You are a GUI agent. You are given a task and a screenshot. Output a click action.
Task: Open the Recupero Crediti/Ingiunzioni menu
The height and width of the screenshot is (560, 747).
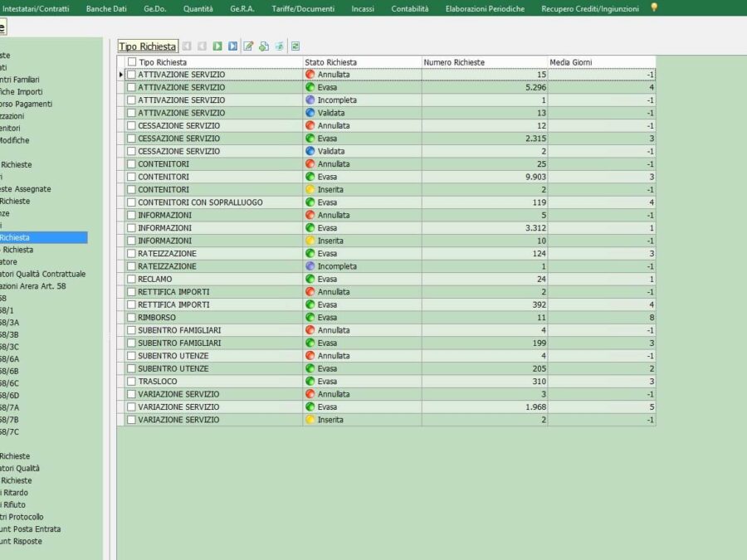590,8
